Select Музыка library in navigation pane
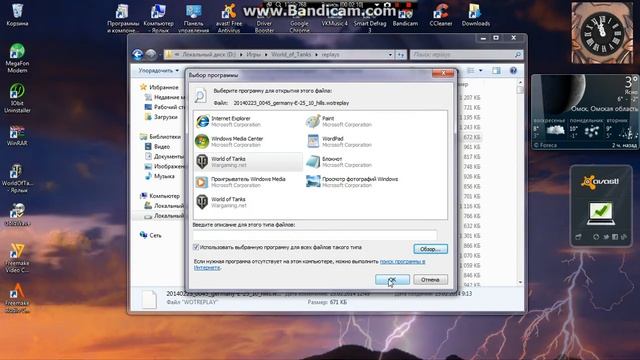Viewport: 640px width, 360px height. click(x=160, y=176)
